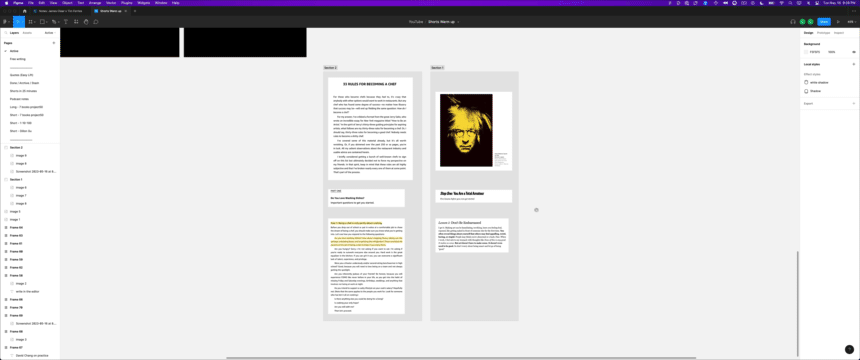This screenshot has width=860, height=360.
Task: Open the Resources tool
Action: pos(76,22)
